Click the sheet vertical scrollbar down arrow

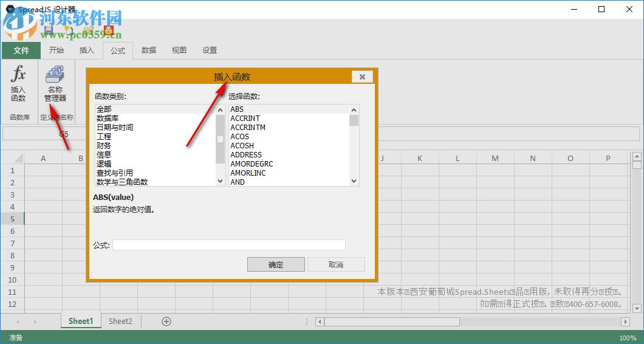(x=637, y=308)
